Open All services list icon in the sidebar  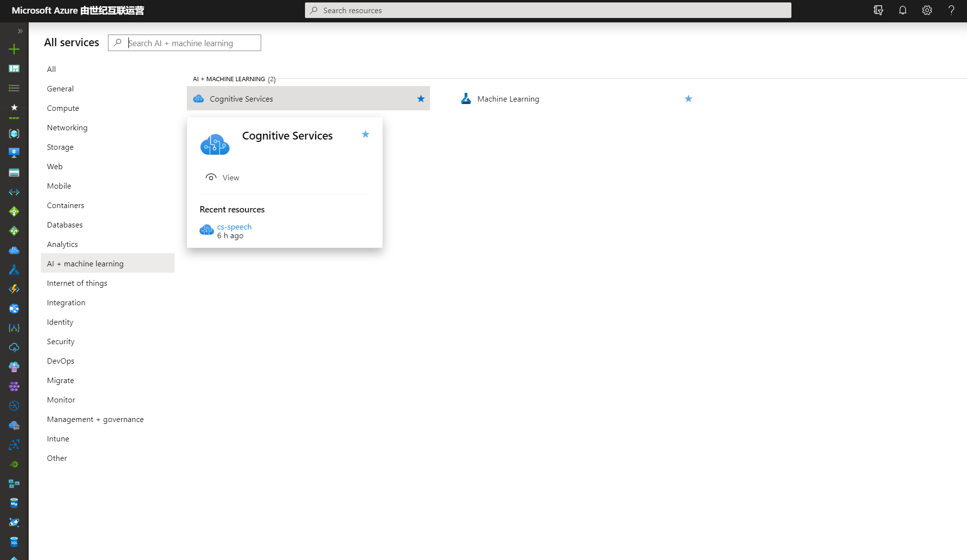coord(14,88)
